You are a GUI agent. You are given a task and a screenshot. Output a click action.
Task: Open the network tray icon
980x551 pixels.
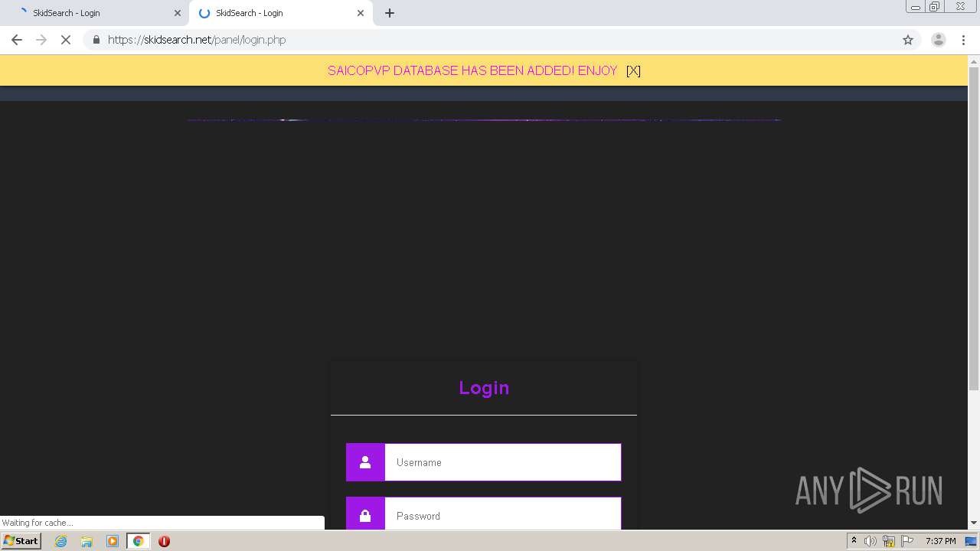pyautogui.click(x=889, y=541)
